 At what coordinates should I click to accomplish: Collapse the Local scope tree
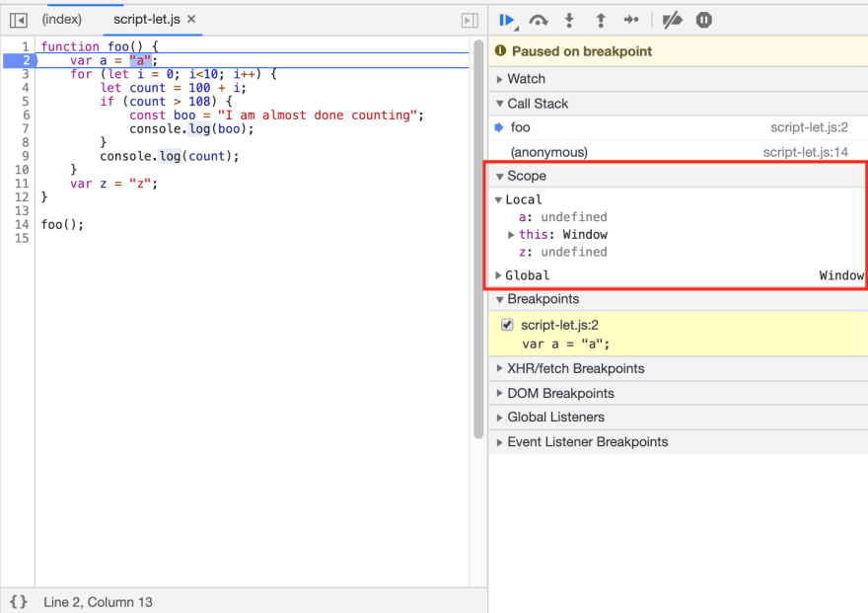498,200
